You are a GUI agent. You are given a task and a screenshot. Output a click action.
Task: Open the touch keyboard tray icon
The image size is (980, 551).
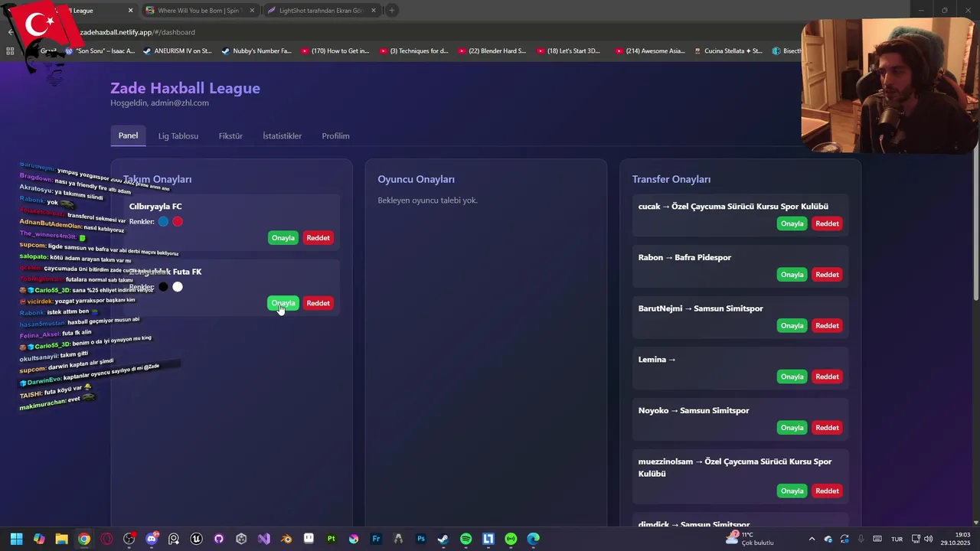pyautogui.click(x=877, y=539)
